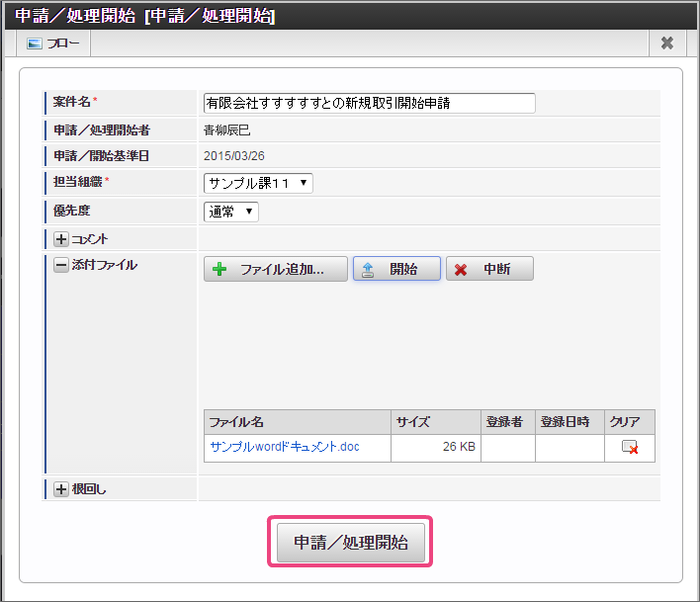
Task: Click the コメント section label
Action: [90, 239]
